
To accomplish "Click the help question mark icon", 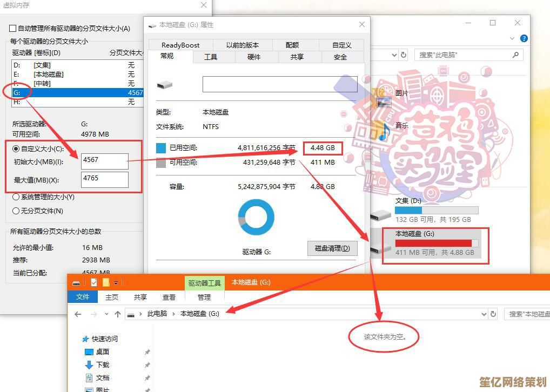I will coord(524,38).
